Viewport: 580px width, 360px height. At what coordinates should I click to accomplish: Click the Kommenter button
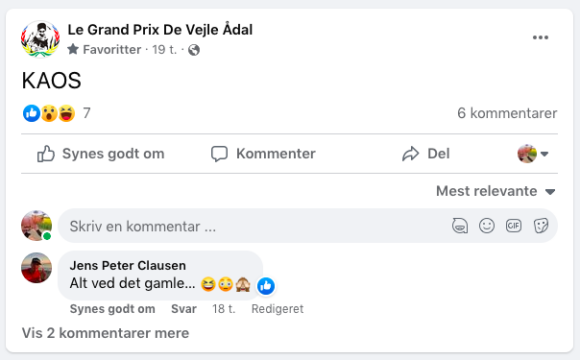coord(263,154)
